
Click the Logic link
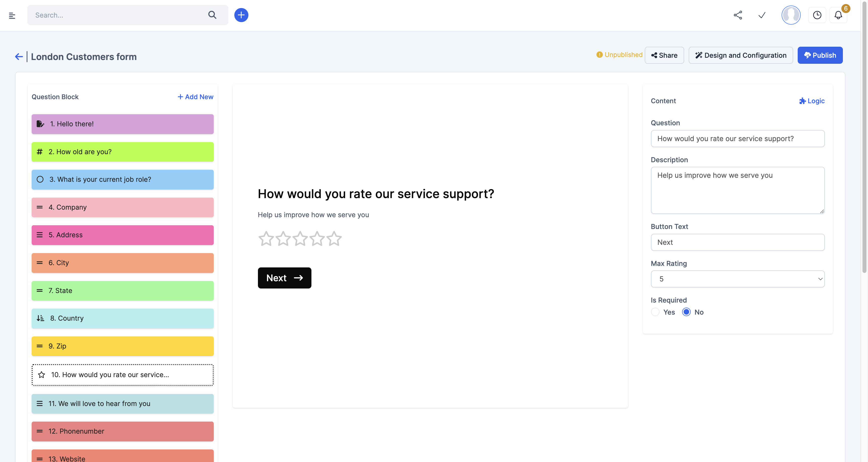[x=811, y=101]
